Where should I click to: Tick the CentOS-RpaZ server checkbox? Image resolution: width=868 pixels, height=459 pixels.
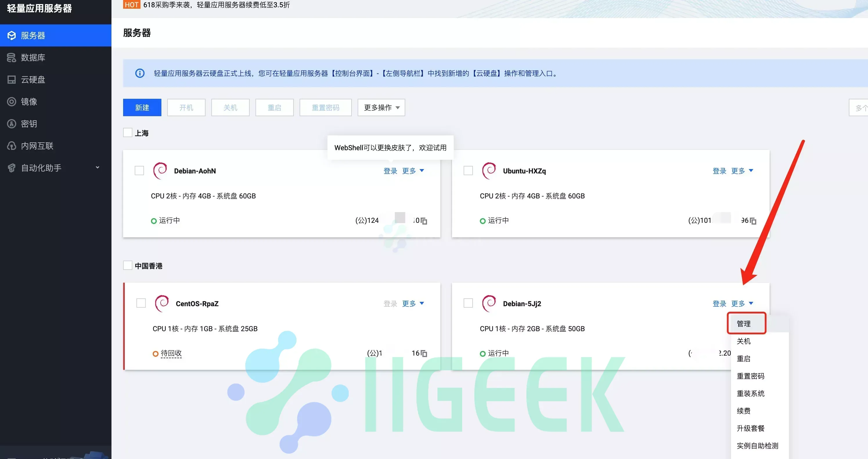click(x=141, y=303)
